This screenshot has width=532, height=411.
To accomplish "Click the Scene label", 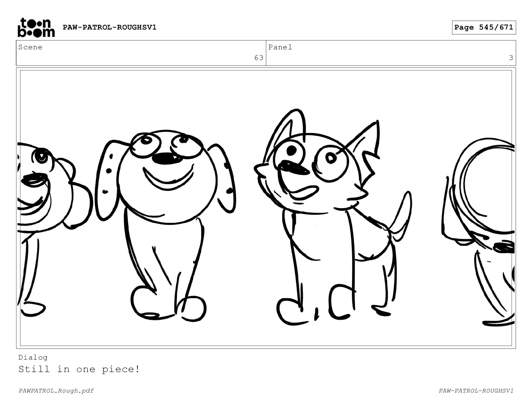I will (x=30, y=47).
